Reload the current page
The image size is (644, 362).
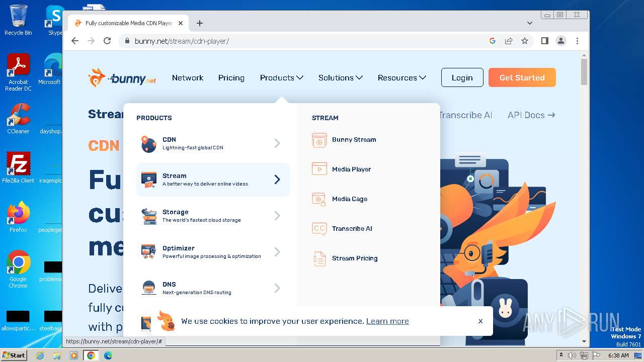coord(107,41)
